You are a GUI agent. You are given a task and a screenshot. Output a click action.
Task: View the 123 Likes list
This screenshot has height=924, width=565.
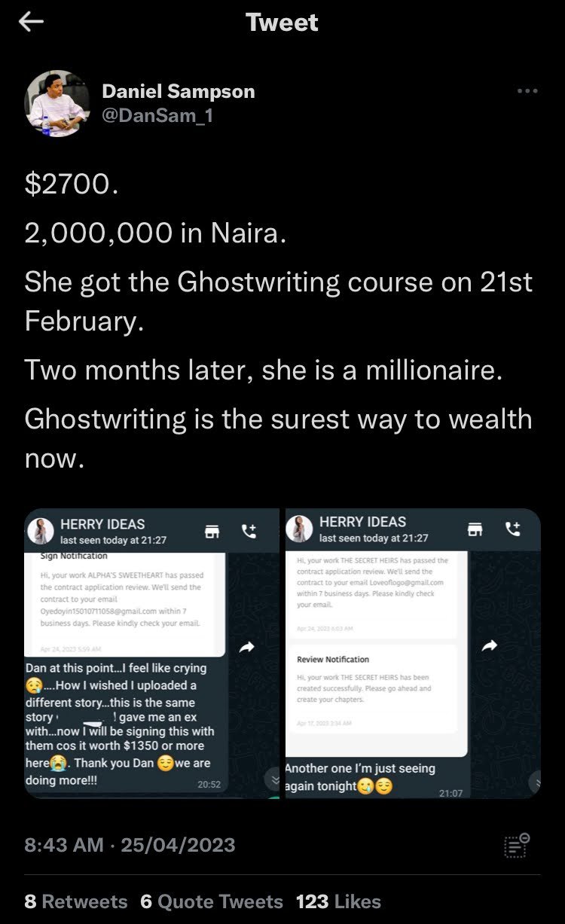338,901
